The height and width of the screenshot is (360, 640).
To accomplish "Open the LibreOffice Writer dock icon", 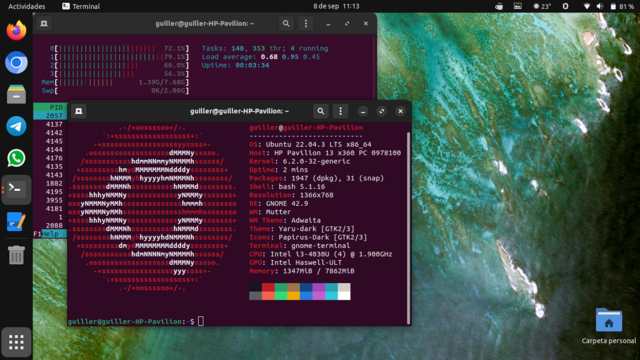I will [16, 222].
